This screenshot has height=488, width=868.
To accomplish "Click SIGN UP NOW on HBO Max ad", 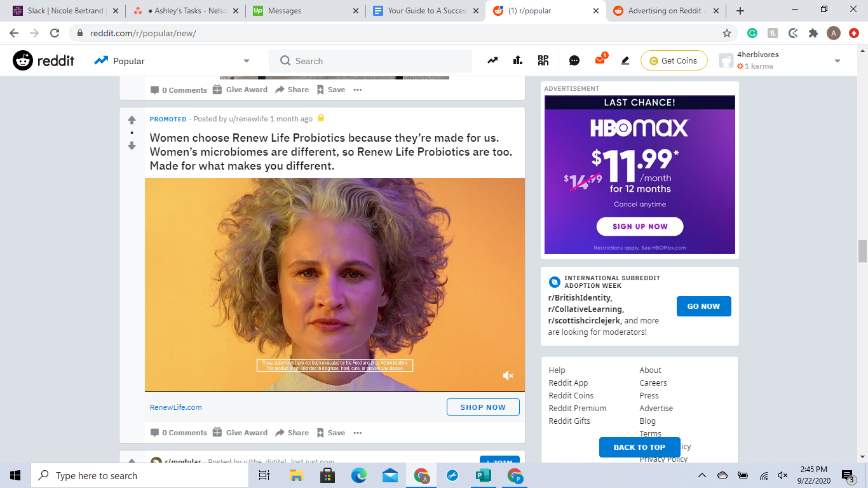I will pyautogui.click(x=640, y=226).
